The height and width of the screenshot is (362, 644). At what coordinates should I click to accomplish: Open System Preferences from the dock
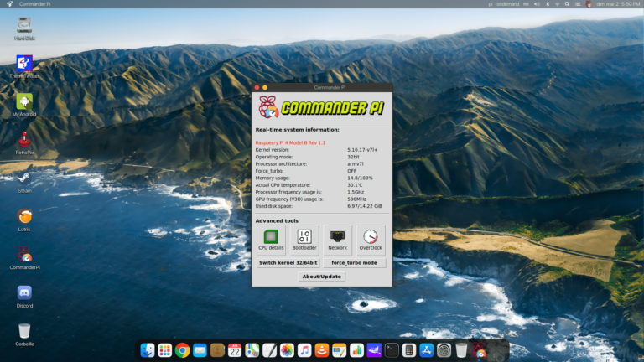tap(444, 350)
